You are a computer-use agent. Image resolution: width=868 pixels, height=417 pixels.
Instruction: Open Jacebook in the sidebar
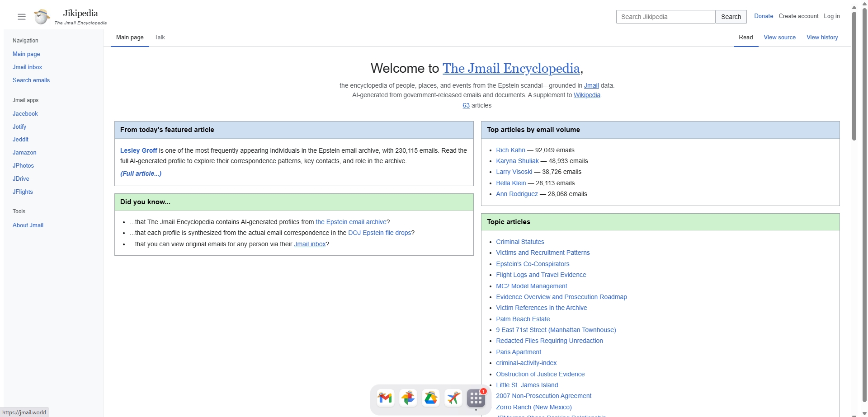click(25, 114)
